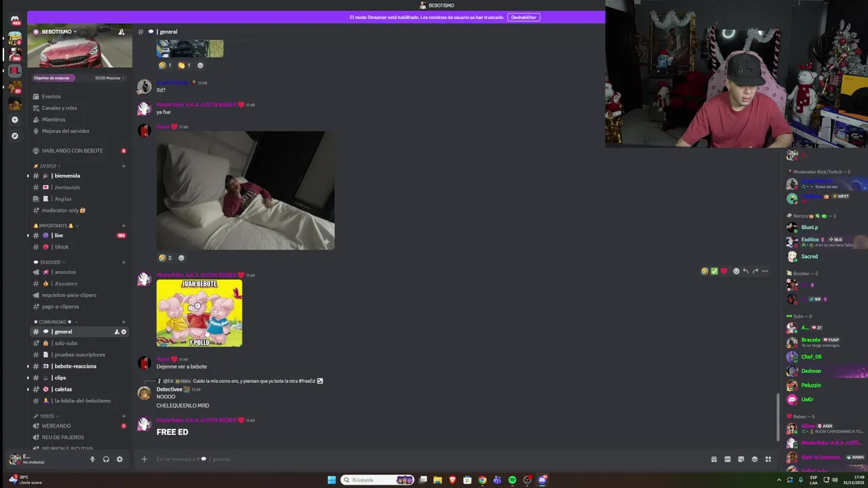
Task: Open the live channel
Action: tap(79, 236)
